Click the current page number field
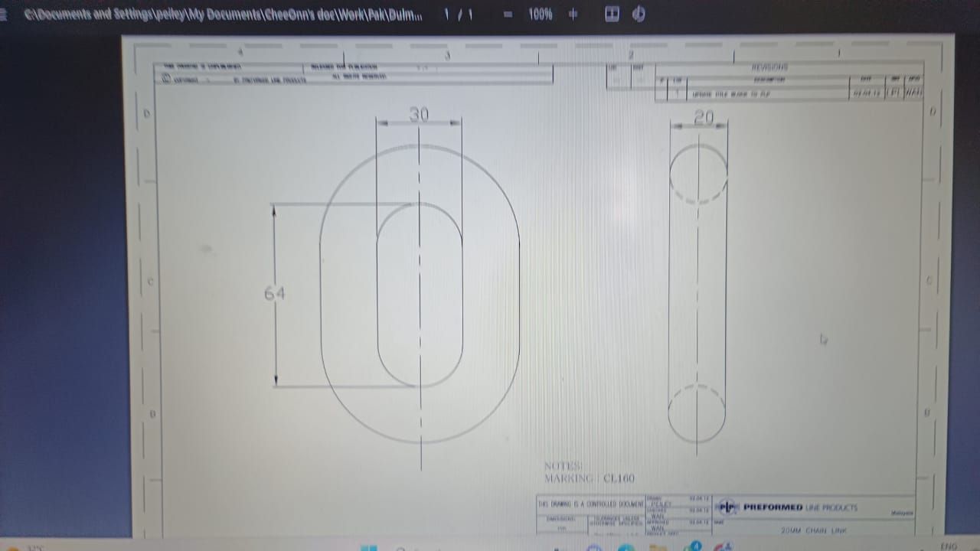Screen dimensions: 980x551 click(447, 15)
